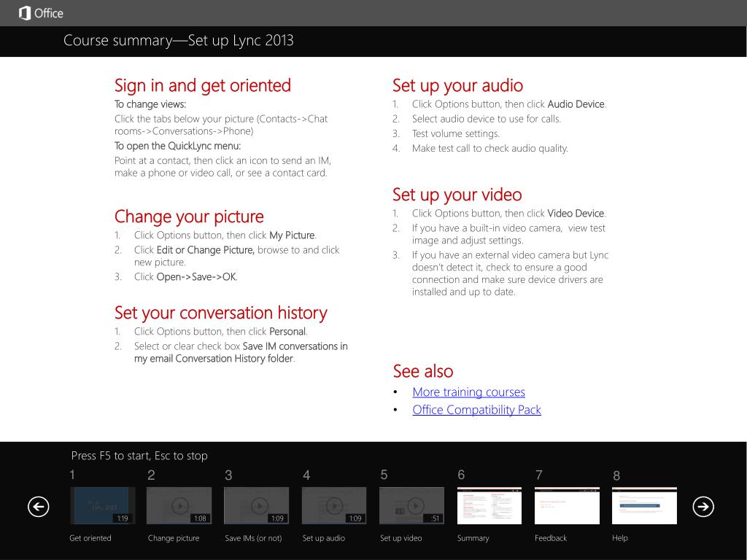Click the Feedback caption label
This screenshot has height=560, width=747.
pyautogui.click(x=551, y=538)
